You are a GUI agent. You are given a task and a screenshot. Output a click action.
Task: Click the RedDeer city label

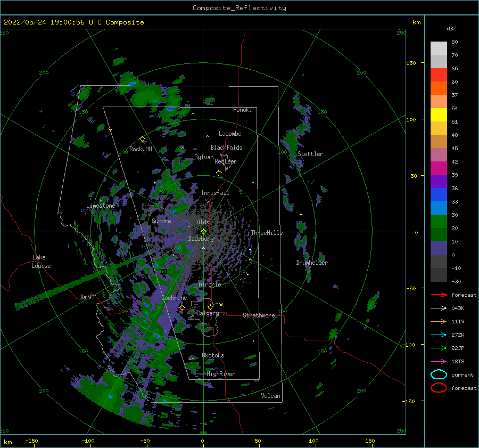coord(226,161)
